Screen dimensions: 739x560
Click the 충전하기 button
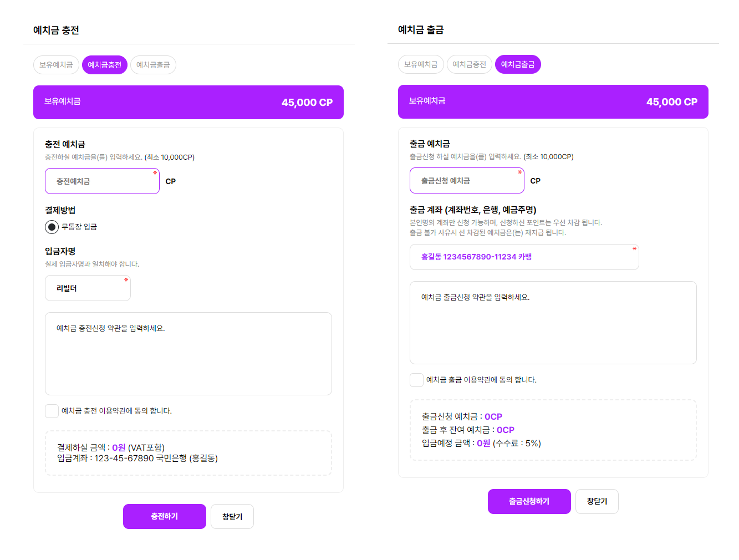coord(165,516)
